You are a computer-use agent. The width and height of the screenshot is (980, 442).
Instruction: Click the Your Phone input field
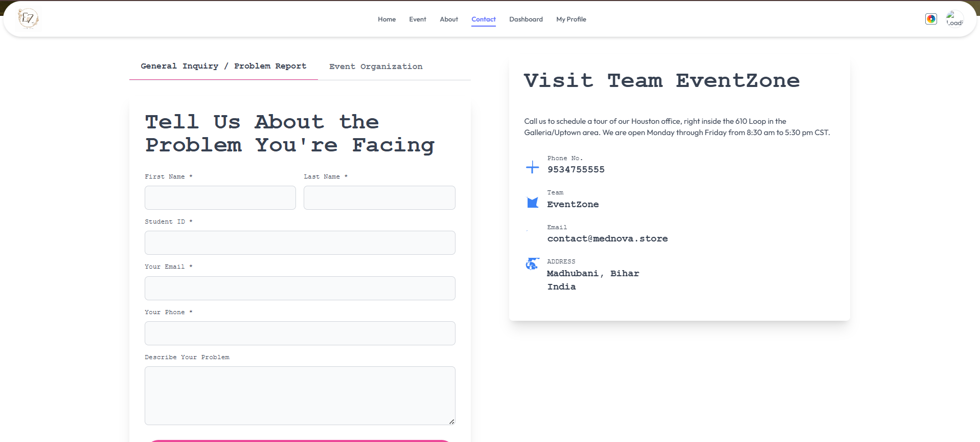[300, 333]
